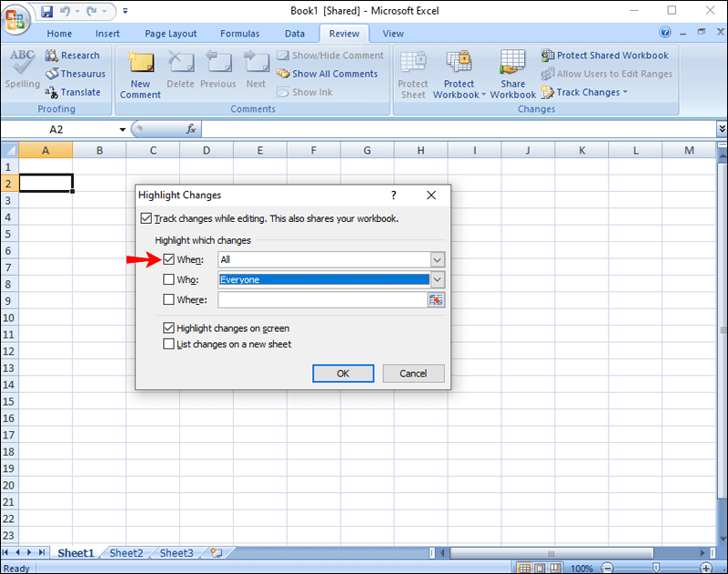Image resolution: width=728 pixels, height=574 pixels.
Task: Go to the Next comment
Action: tap(256, 69)
